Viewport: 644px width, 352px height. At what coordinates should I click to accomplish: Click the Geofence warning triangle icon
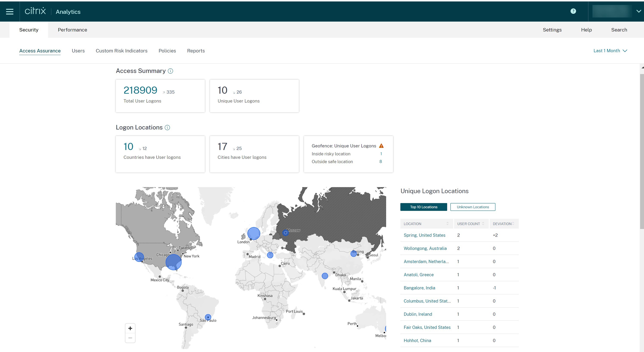381,146
